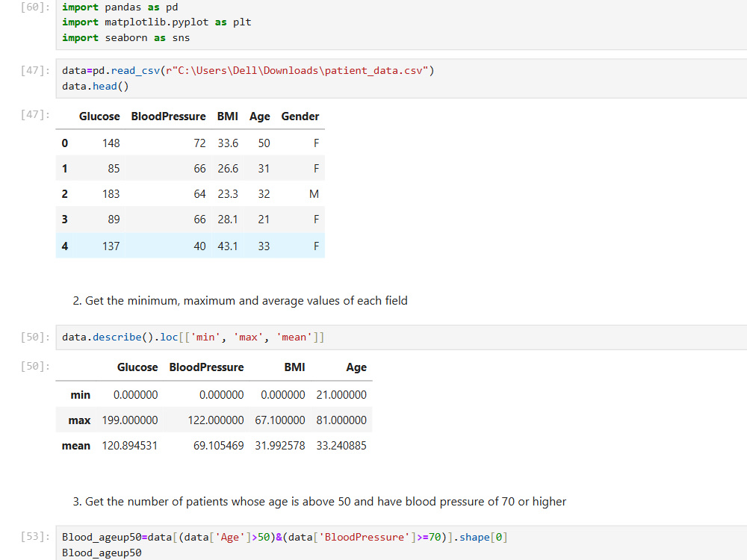The width and height of the screenshot is (747, 560).
Task: Click age value 21 in row 3
Action: [x=264, y=220]
